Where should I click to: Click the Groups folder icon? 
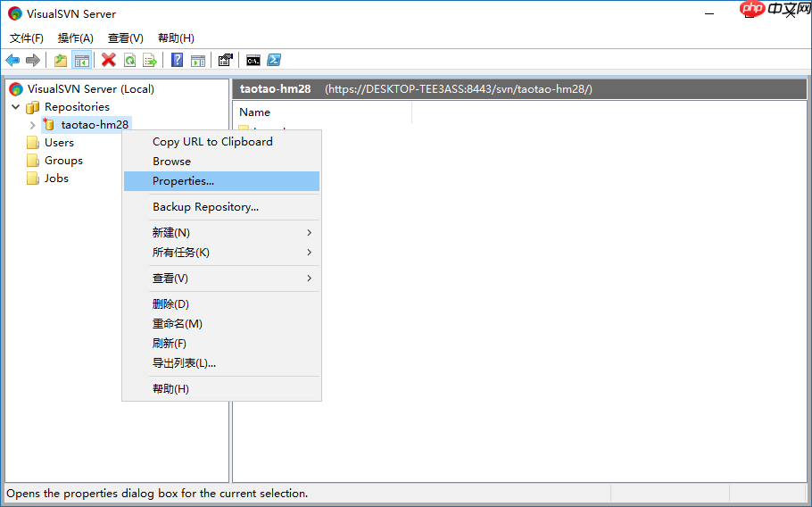pos(33,161)
